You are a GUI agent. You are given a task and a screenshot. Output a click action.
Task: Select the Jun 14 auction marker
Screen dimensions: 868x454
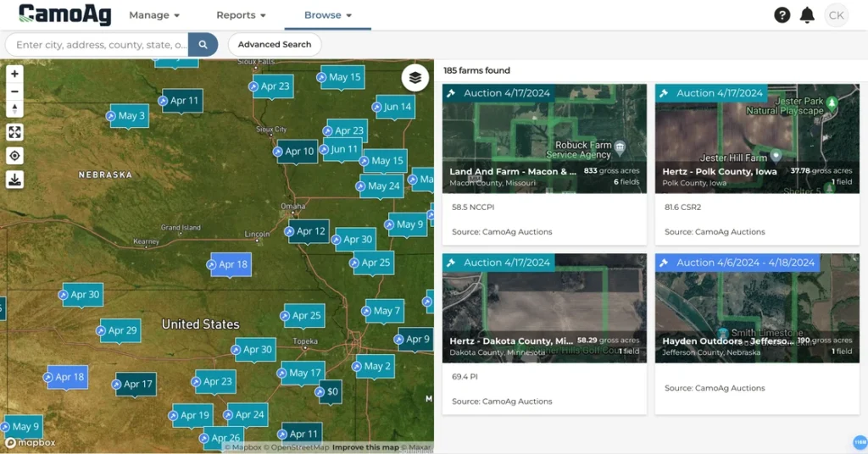[395, 107]
